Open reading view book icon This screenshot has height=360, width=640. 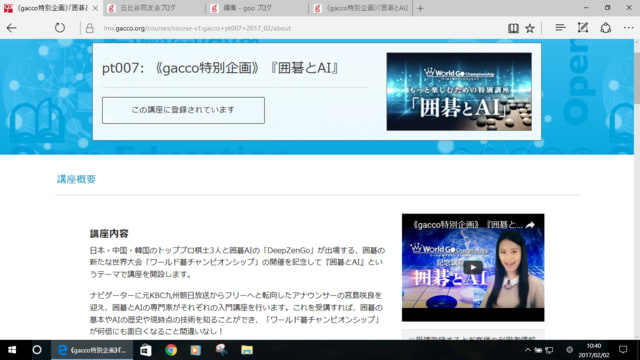coord(513,28)
